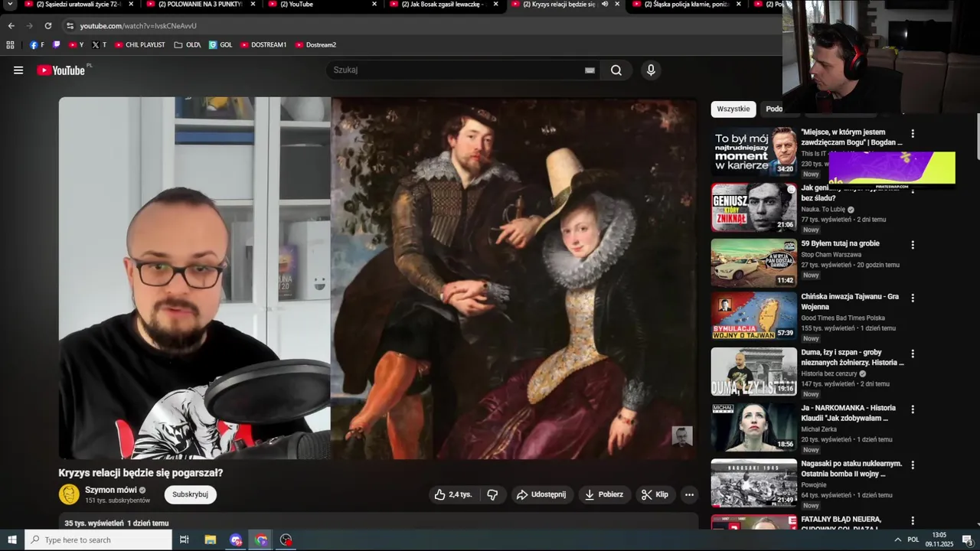View site information icon in the address bar
980x551 pixels.
tap(70, 26)
